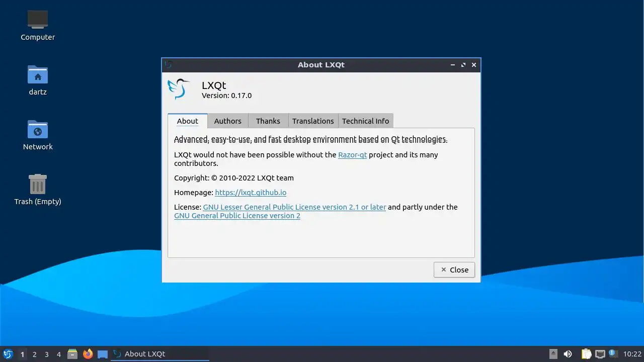
Task: Switch to virtual desktop 4
Action: pos(59,354)
